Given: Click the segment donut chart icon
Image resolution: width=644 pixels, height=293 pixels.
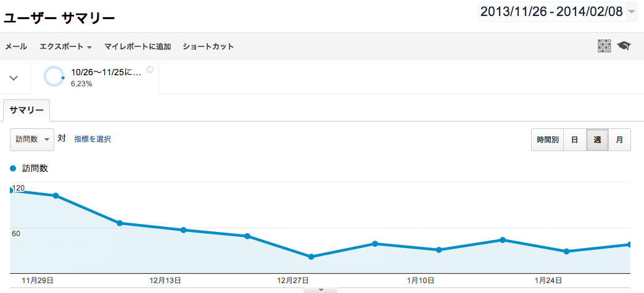Looking at the screenshot, I should (x=54, y=76).
